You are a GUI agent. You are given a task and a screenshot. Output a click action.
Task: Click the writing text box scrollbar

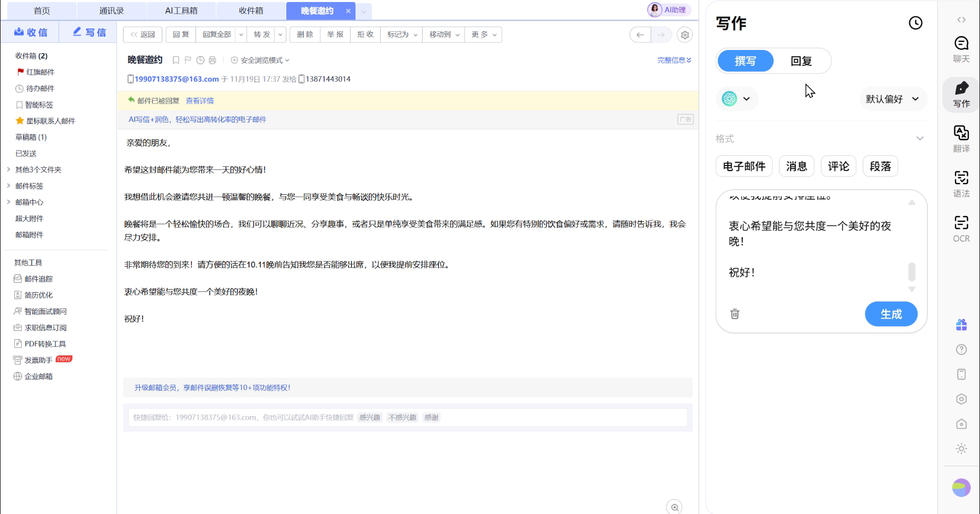pyautogui.click(x=912, y=272)
